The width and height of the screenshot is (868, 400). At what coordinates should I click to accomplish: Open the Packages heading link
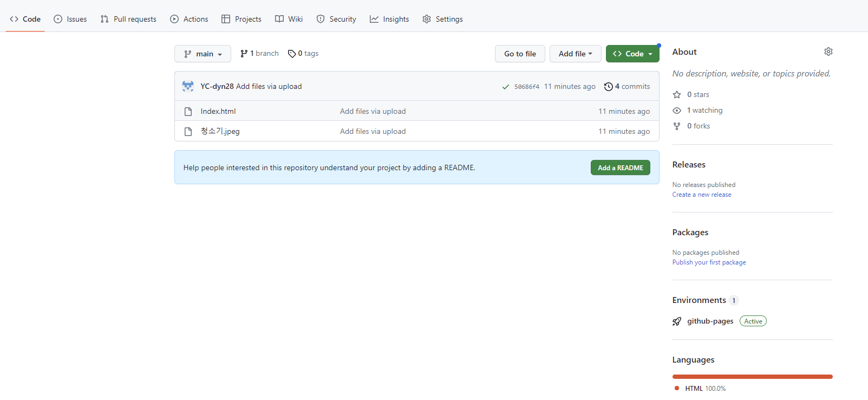click(690, 233)
